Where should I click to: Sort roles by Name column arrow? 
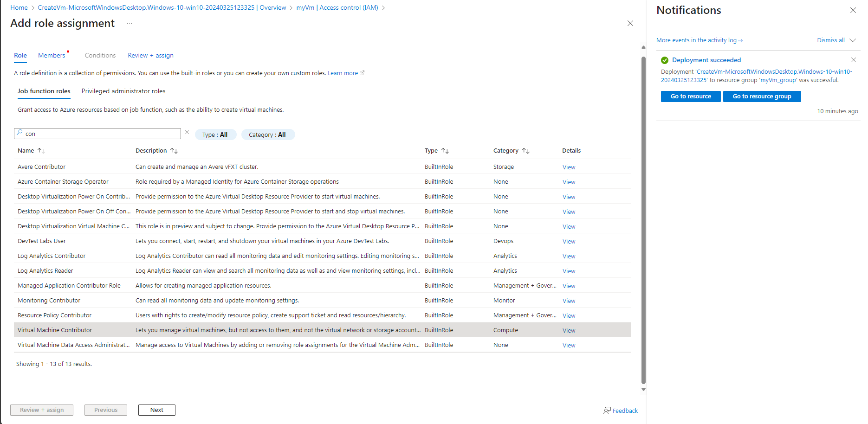pos(41,151)
